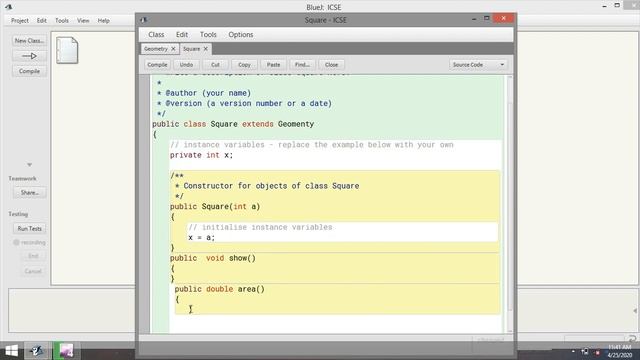Open the Edit menu in Square editor
This screenshot has height=360, width=640.
tap(182, 35)
